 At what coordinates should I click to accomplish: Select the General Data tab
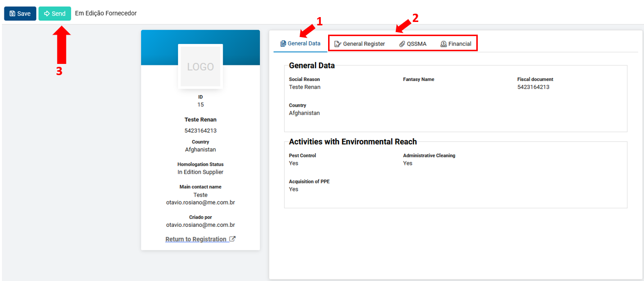(300, 43)
